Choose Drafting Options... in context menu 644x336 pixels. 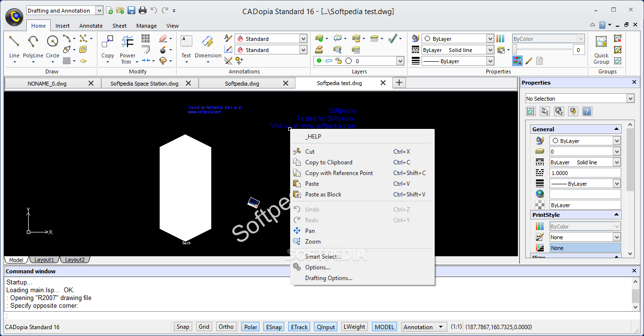[362, 278]
